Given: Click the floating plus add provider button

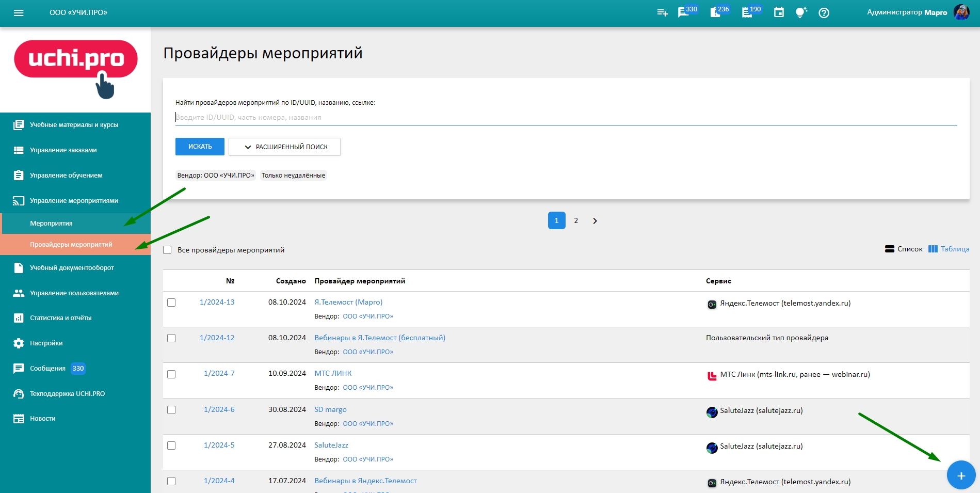Looking at the screenshot, I should [961, 475].
